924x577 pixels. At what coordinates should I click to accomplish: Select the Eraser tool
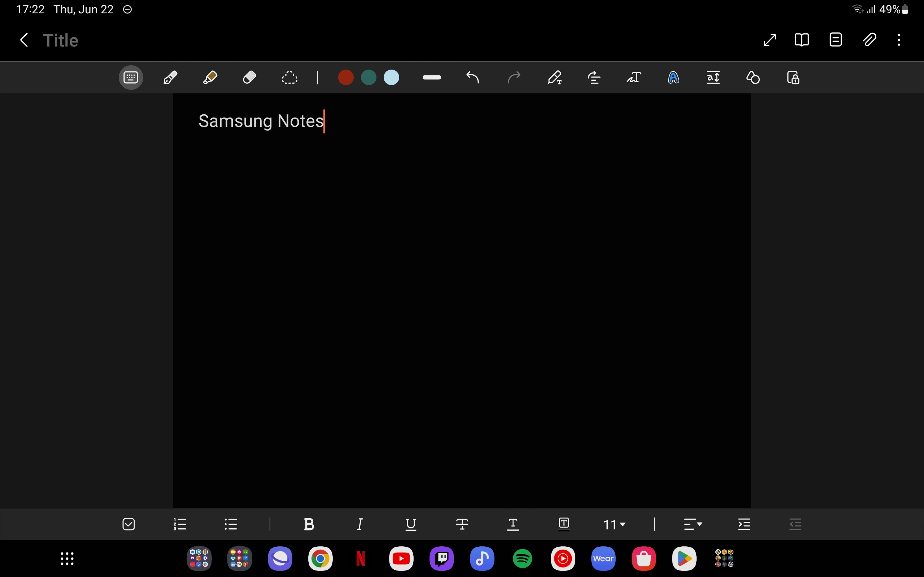point(250,78)
